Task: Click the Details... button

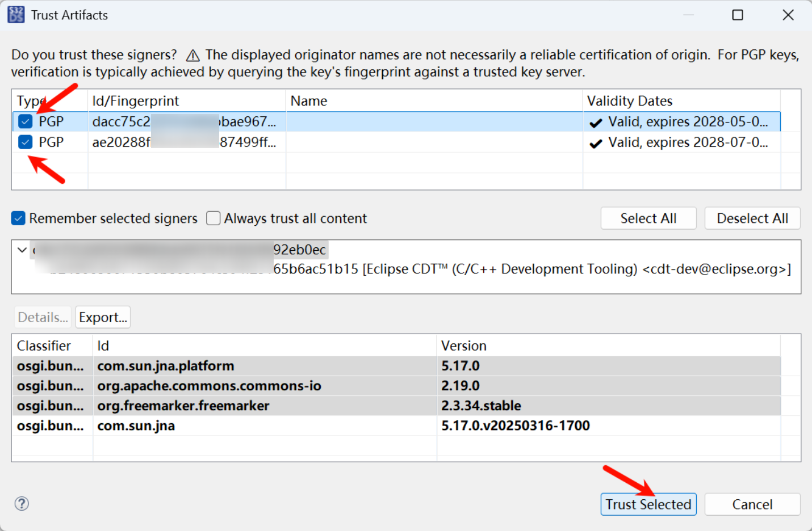Action: coord(43,317)
